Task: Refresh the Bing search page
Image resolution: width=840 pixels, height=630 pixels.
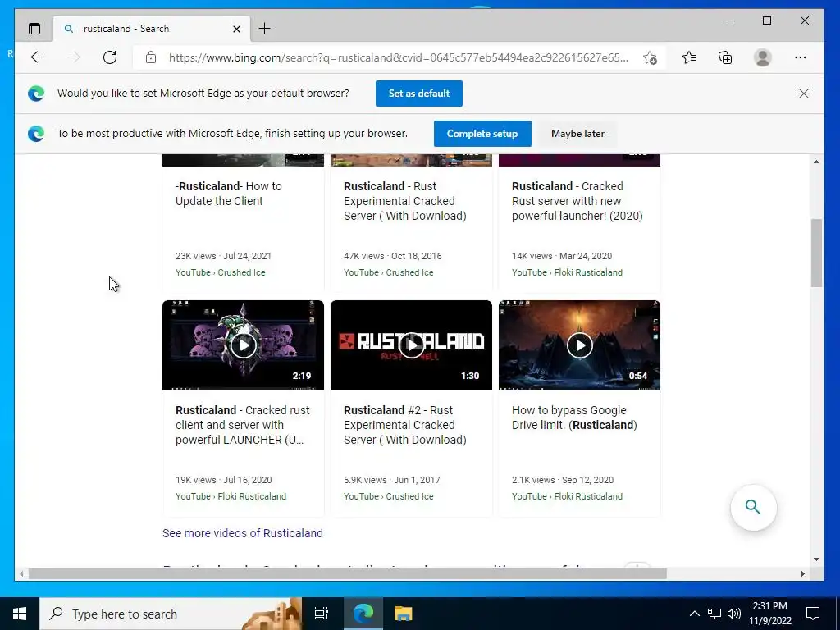Action: pos(110,57)
